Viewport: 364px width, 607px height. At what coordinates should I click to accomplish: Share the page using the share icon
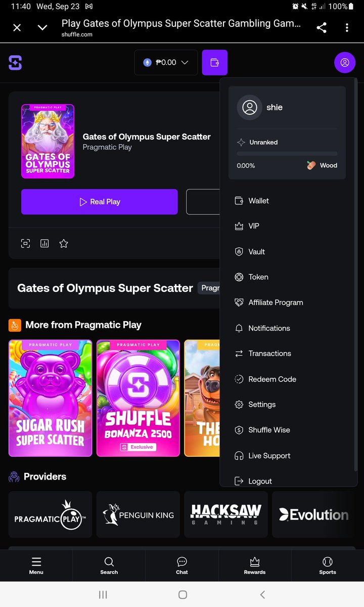pos(321,28)
